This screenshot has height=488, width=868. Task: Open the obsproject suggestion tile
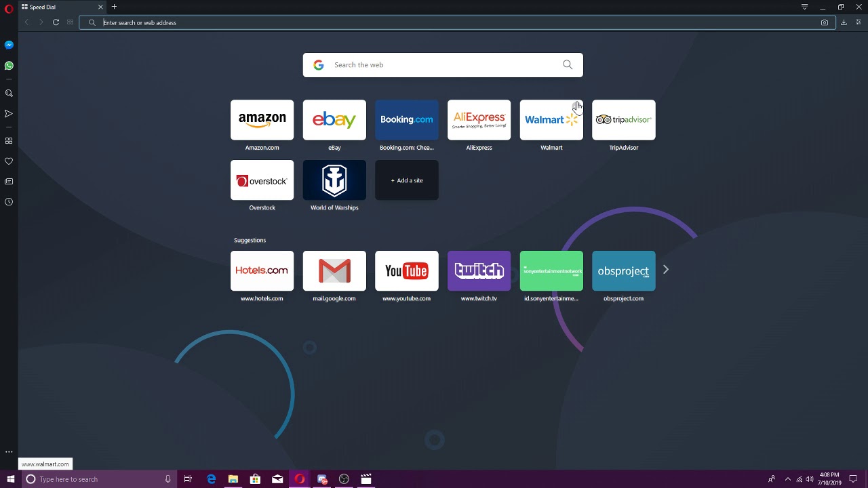[624, 271]
